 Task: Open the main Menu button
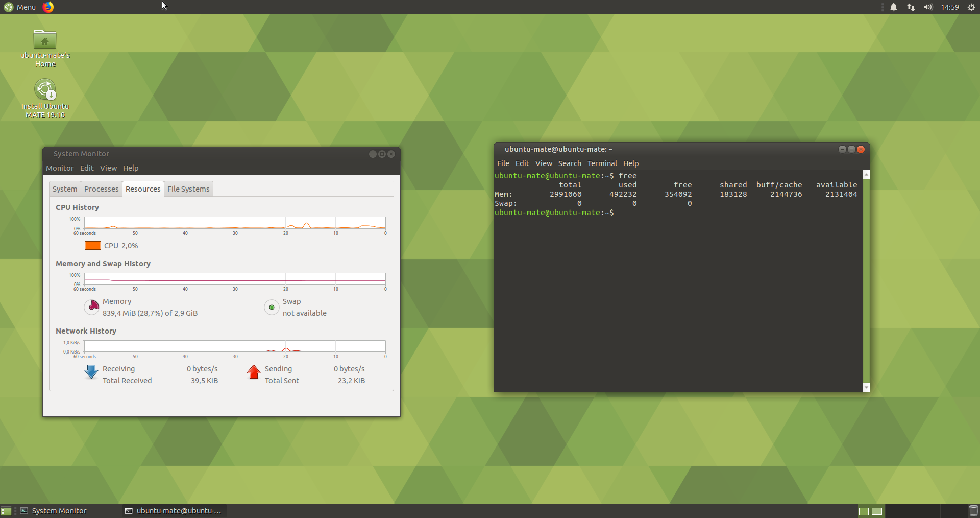pyautogui.click(x=20, y=7)
